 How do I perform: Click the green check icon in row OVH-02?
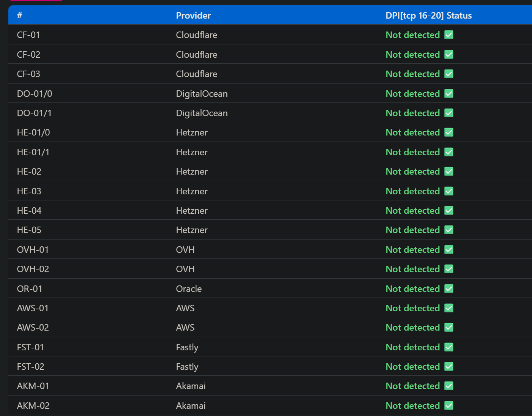449,269
